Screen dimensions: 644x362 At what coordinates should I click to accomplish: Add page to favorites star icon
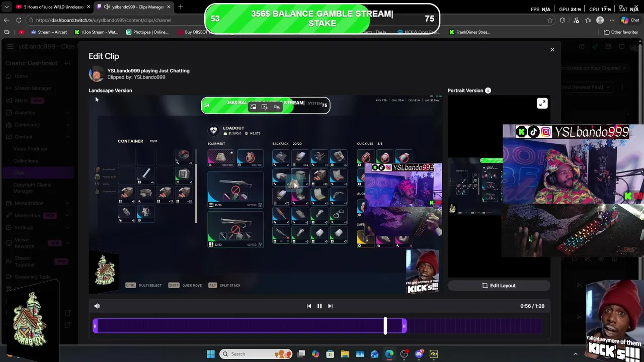pyautogui.click(x=550, y=20)
